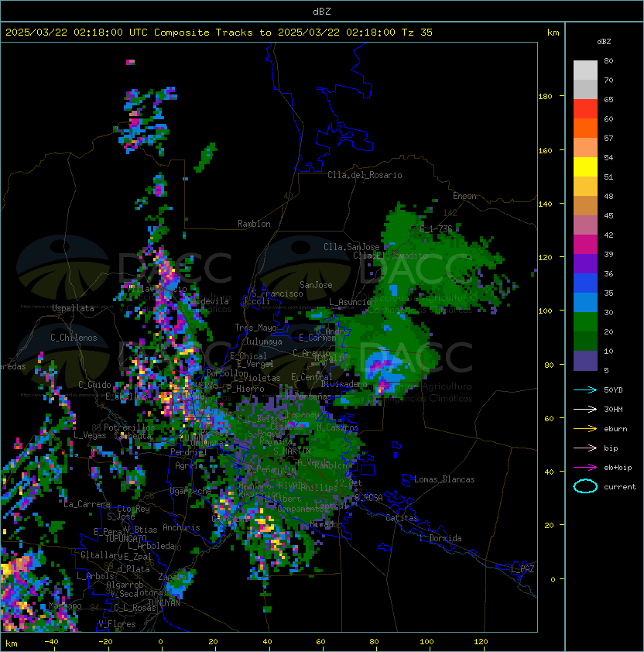Click the '57' value label in the legend

608,138
